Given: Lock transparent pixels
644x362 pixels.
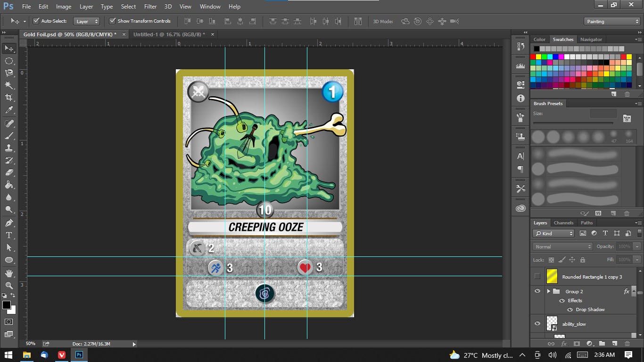Looking at the screenshot, I should [x=551, y=260].
